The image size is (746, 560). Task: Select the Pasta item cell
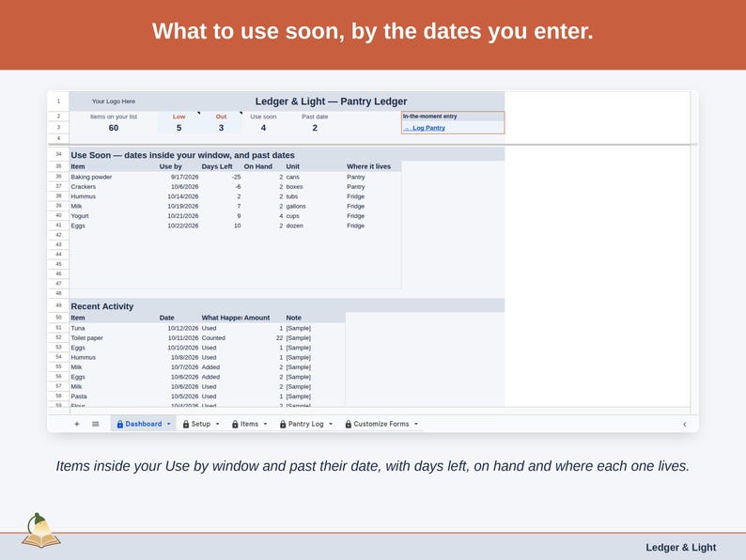coord(114,397)
